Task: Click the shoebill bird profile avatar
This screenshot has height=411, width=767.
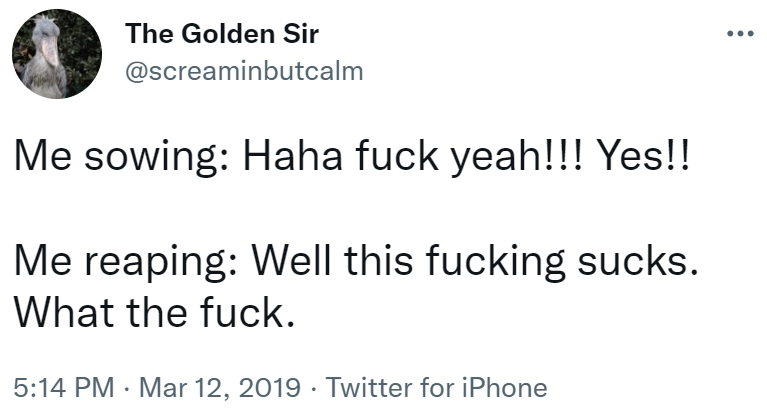Action: (57, 57)
